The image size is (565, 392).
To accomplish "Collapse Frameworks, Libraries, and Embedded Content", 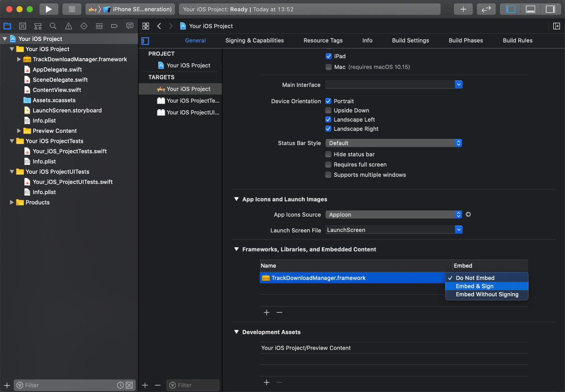I will (236, 249).
